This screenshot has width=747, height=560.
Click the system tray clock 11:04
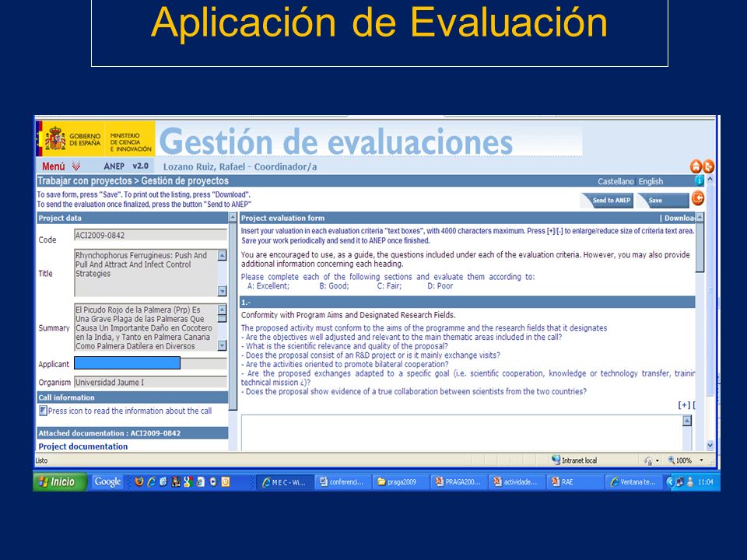pos(705,482)
